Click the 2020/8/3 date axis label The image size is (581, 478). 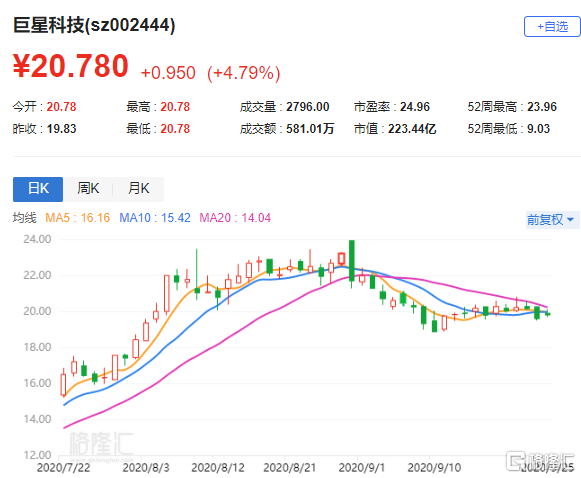coord(146,468)
